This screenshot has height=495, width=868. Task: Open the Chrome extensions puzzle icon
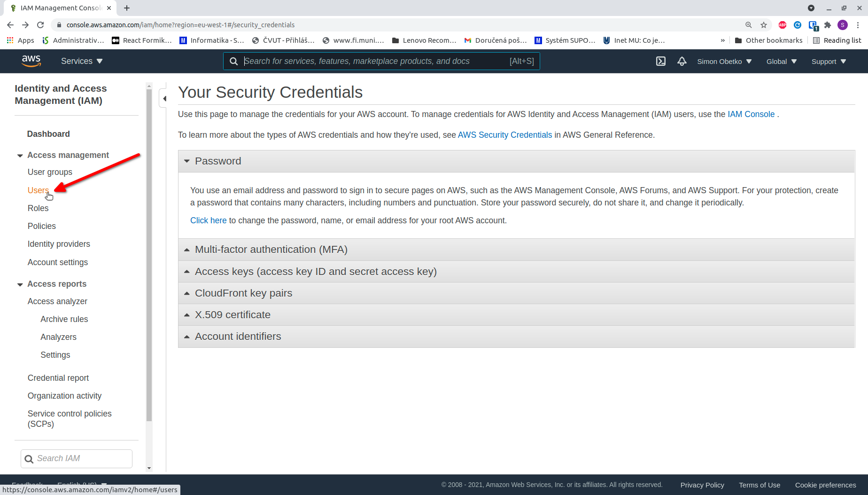pos(828,25)
